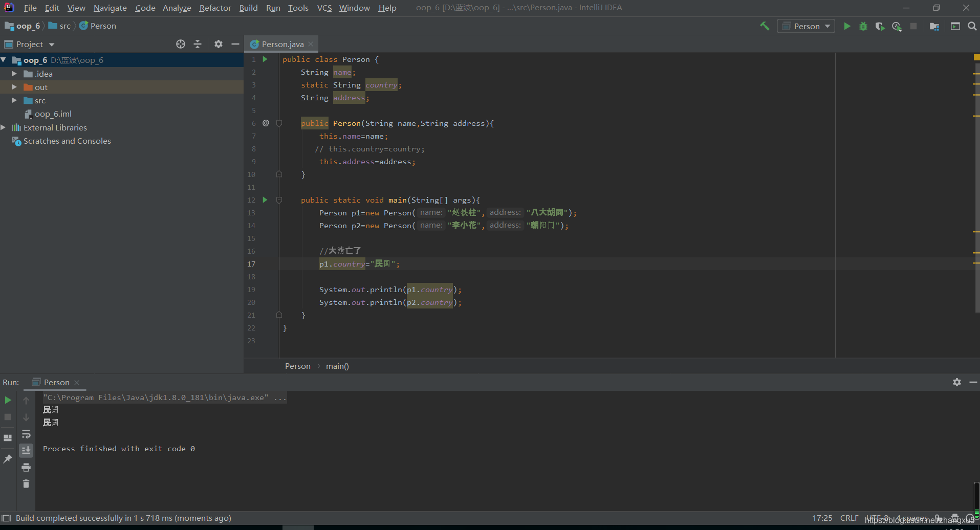The height and width of the screenshot is (530, 980).
Task: Click Collapse All icon in Project panel
Action: (198, 44)
